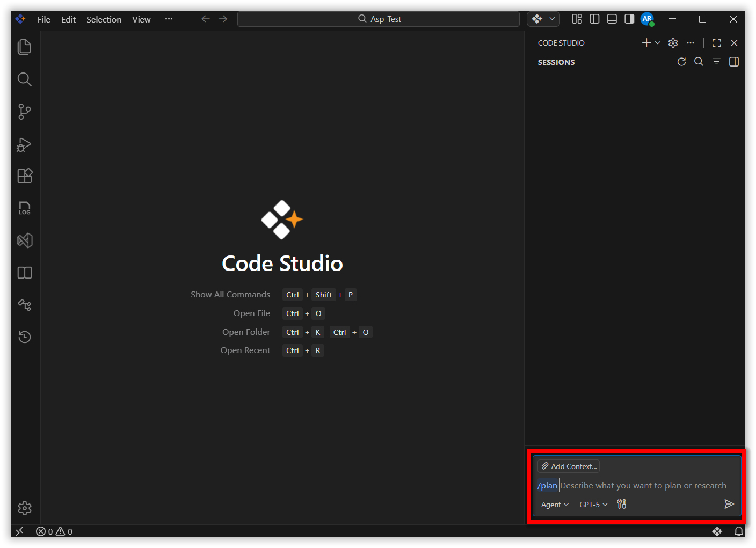Open the notifications bell in status bar
This screenshot has height=548, width=756.
click(x=739, y=531)
